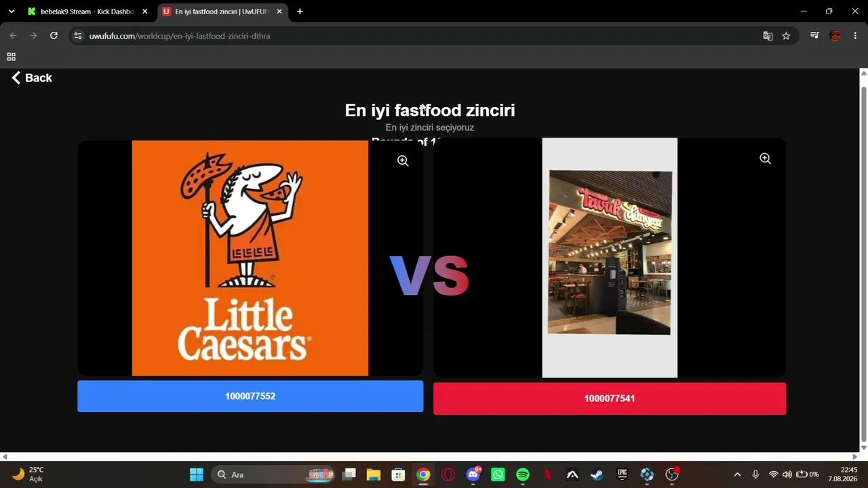The width and height of the screenshot is (868, 488).
Task: Open Epic Games Launcher from the taskbar
Action: coord(622,474)
